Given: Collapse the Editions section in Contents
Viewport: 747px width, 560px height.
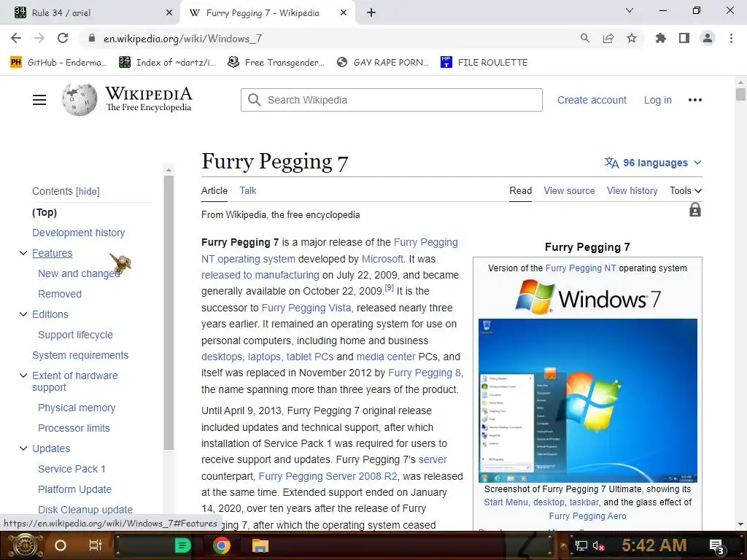Looking at the screenshot, I should coord(23,314).
